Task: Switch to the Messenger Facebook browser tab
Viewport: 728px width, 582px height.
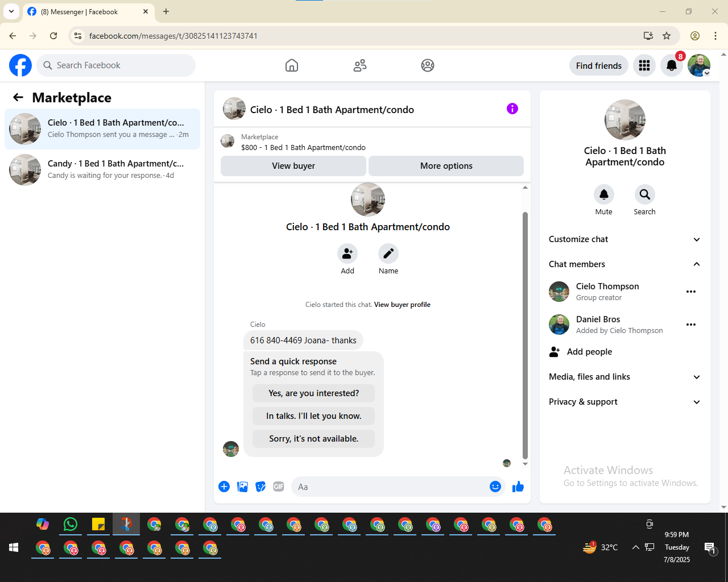Action: pyautogui.click(x=88, y=12)
